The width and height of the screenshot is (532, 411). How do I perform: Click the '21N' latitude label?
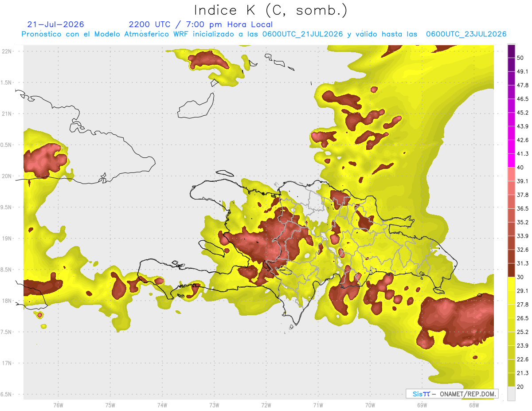coord(7,114)
